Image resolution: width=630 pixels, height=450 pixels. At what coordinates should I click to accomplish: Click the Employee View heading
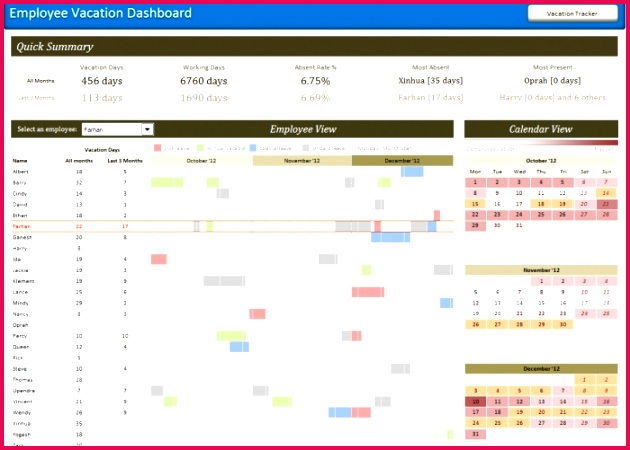click(x=303, y=129)
